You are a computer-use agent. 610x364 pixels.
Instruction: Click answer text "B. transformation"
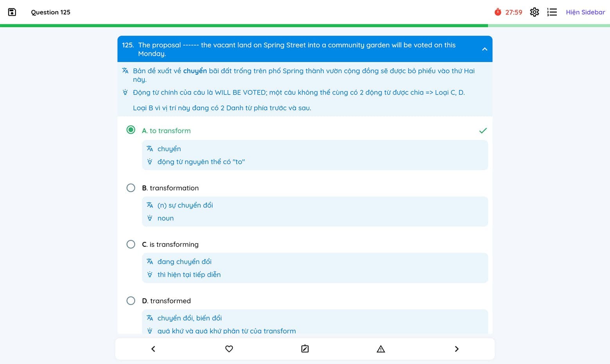[170, 188]
